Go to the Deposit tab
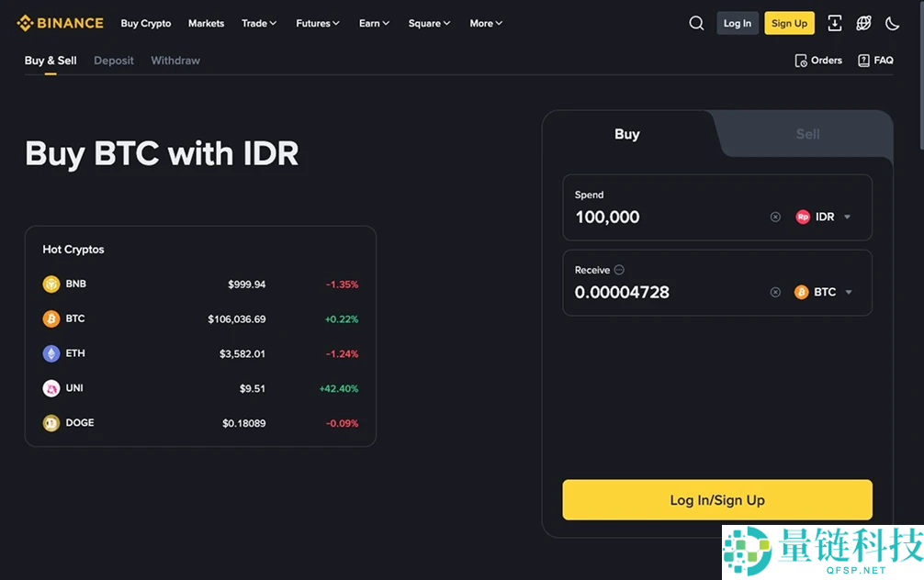 coord(114,61)
